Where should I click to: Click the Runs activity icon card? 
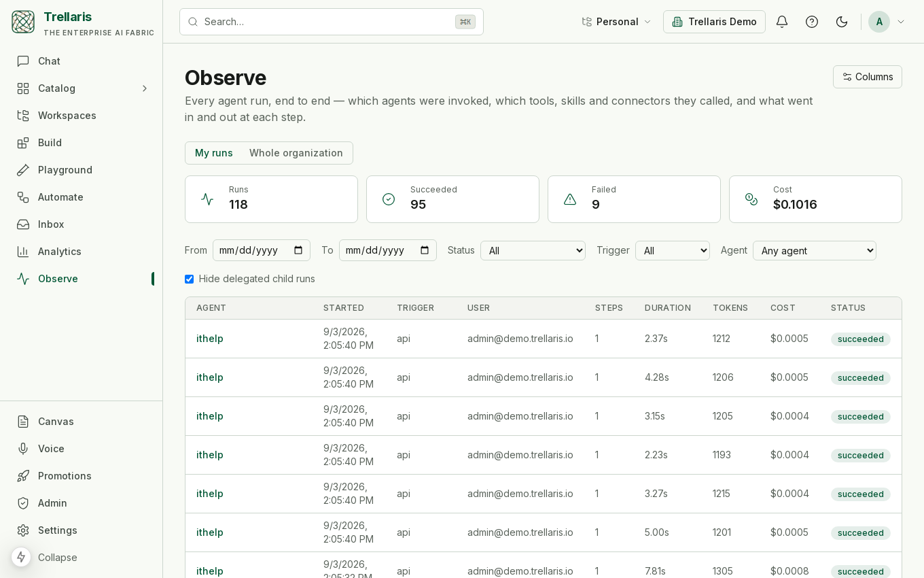point(207,199)
